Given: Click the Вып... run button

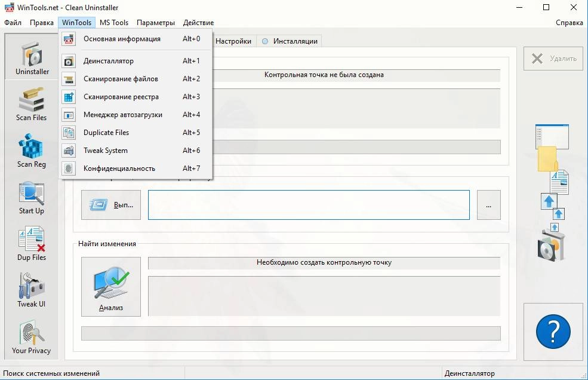Looking at the screenshot, I should pyautogui.click(x=111, y=205).
